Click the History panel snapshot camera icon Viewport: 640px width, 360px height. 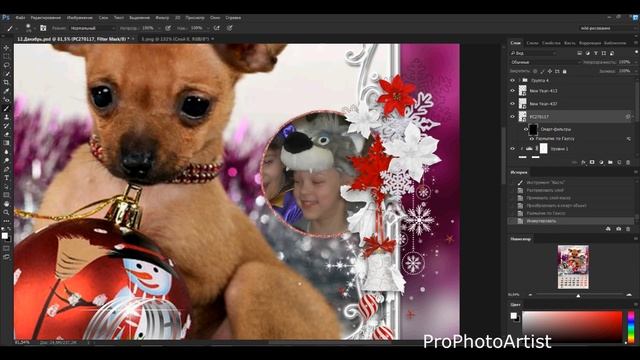click(x=618, y=229)
